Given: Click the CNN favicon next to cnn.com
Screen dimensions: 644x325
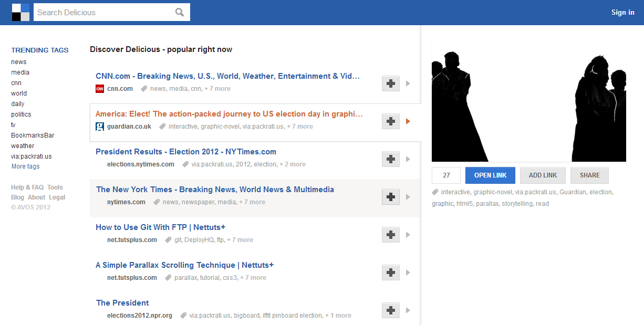Looking at the screenshot, I should pos(100,89).
